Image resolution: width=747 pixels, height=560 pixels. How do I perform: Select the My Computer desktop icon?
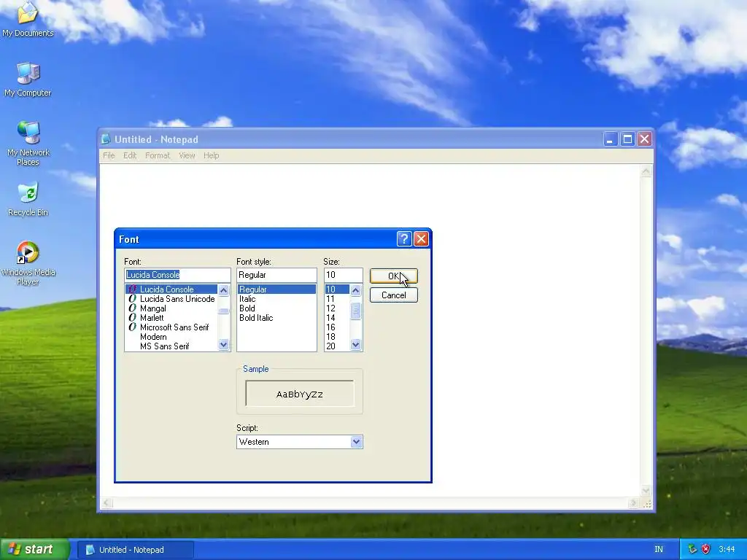(x=28, y=79)
